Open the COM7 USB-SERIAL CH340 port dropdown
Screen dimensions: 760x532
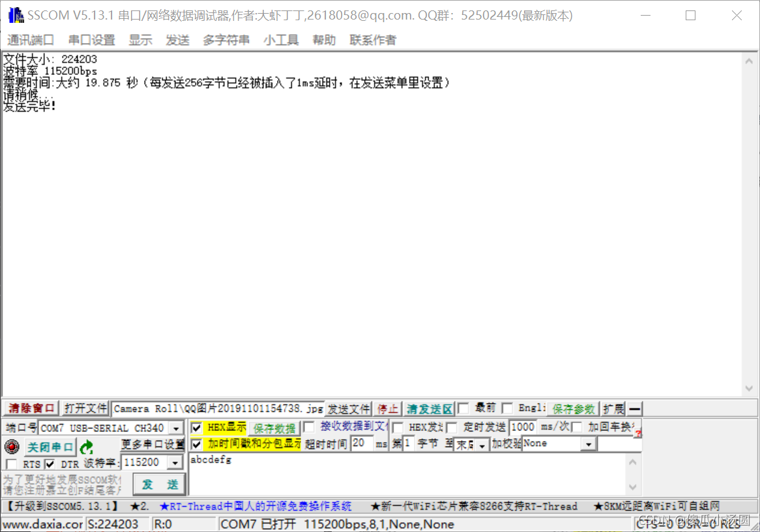(x=175, y=428)
